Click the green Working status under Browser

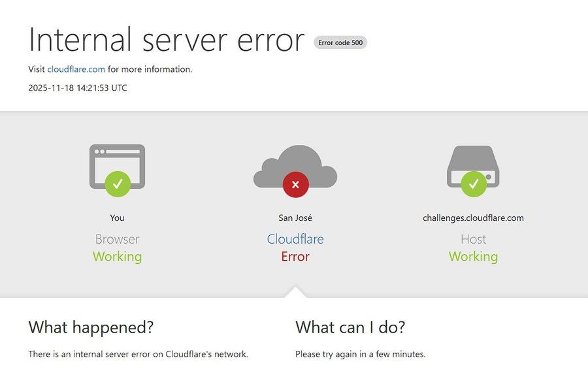117,256
